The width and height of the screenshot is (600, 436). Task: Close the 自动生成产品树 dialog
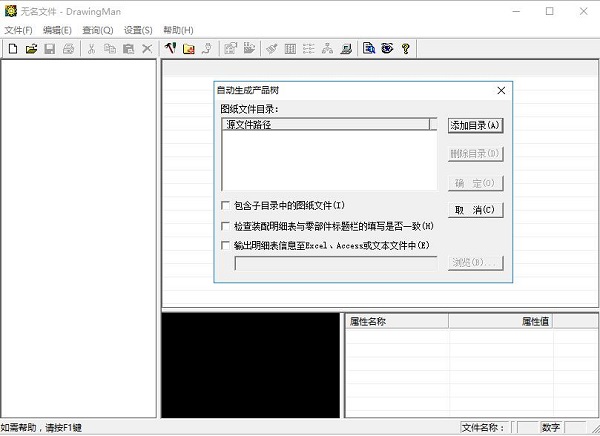pos(501,90)
